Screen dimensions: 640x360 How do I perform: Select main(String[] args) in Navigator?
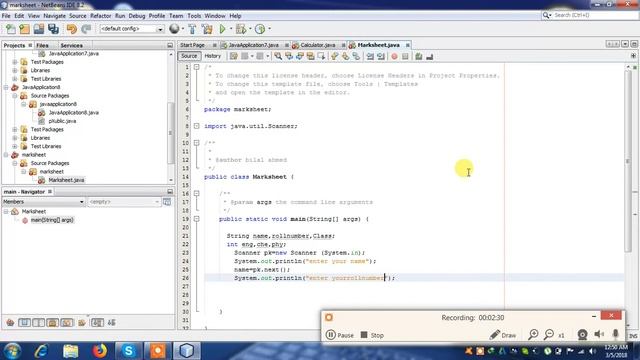(52, 220)
